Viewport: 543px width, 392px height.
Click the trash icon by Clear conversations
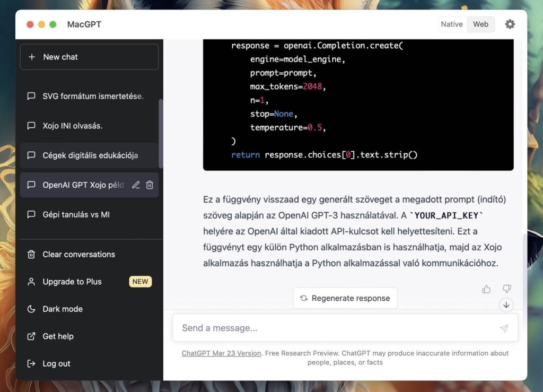tap(31, 254)
